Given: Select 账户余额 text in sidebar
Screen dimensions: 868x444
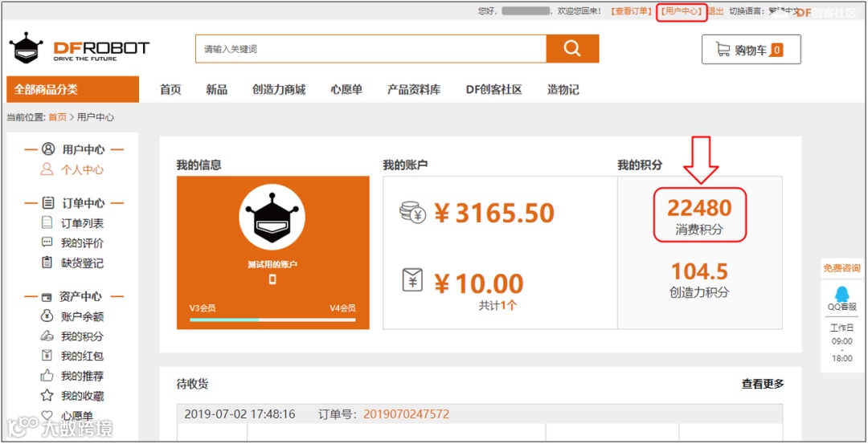Looking at the screenshot, I should pyautogui.click(x=83, y=317).
